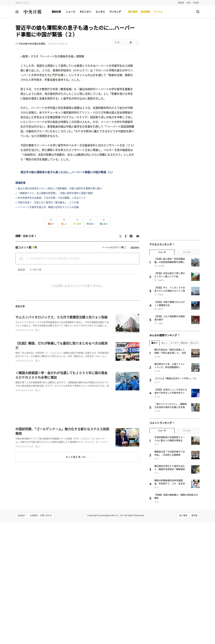Select 役に立つ tab in みんなの感想ランキング

coord(194,343)
